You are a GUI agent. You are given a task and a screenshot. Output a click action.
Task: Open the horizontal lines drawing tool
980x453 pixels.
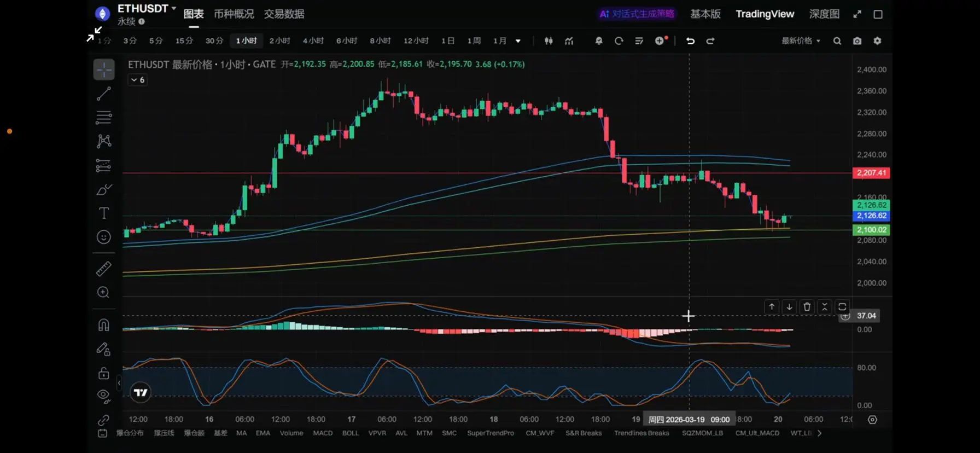(x=104, y=117)
